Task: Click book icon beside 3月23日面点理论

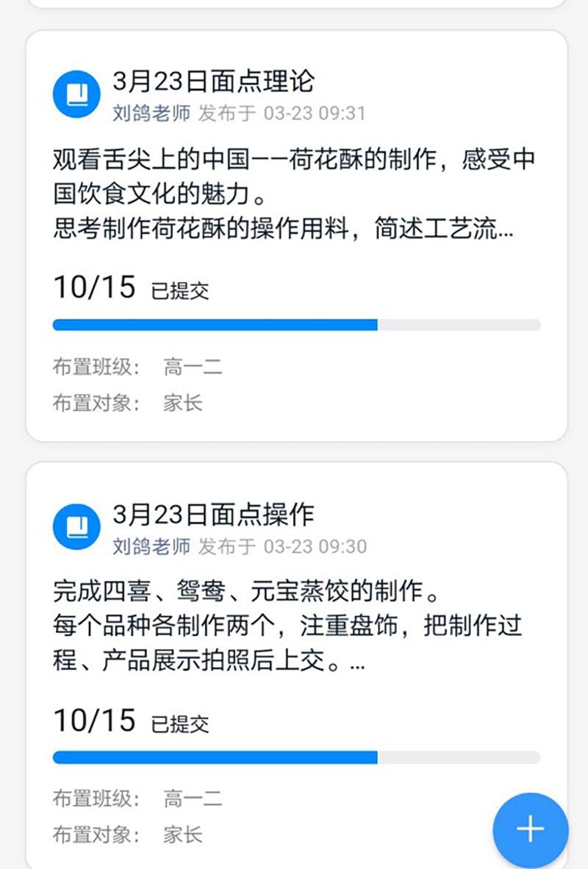Action: [x=77, y=93]
